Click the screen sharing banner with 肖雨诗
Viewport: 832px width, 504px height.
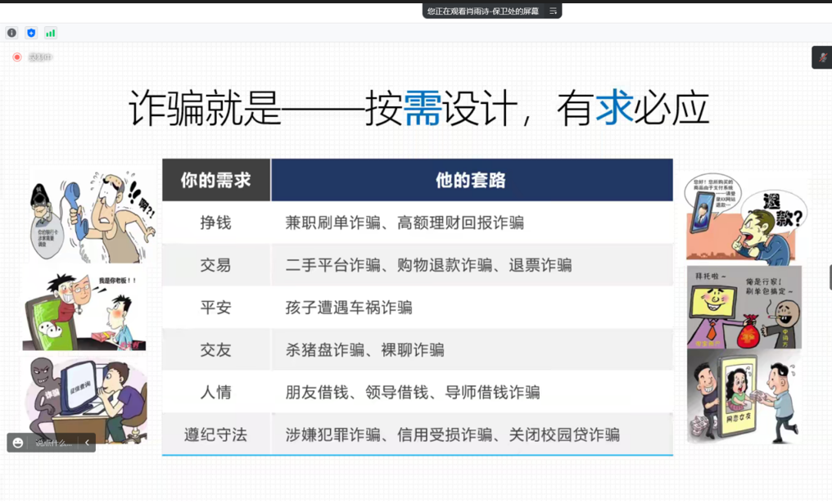pyautogui.click(x=482, y=11)
